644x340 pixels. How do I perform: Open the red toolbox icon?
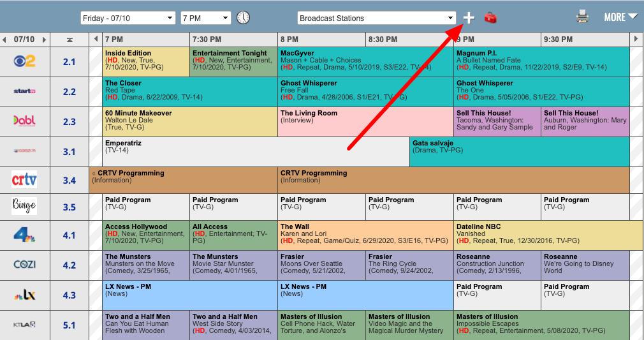490,18
